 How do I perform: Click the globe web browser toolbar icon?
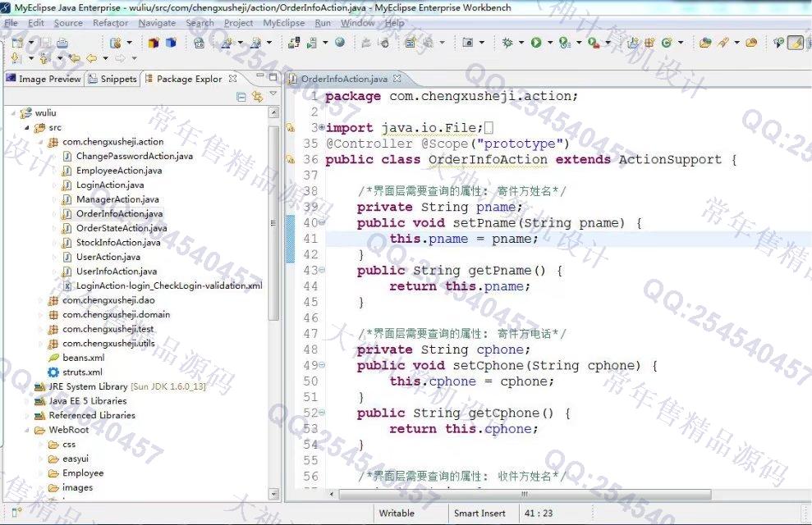[x=340, y=43]
